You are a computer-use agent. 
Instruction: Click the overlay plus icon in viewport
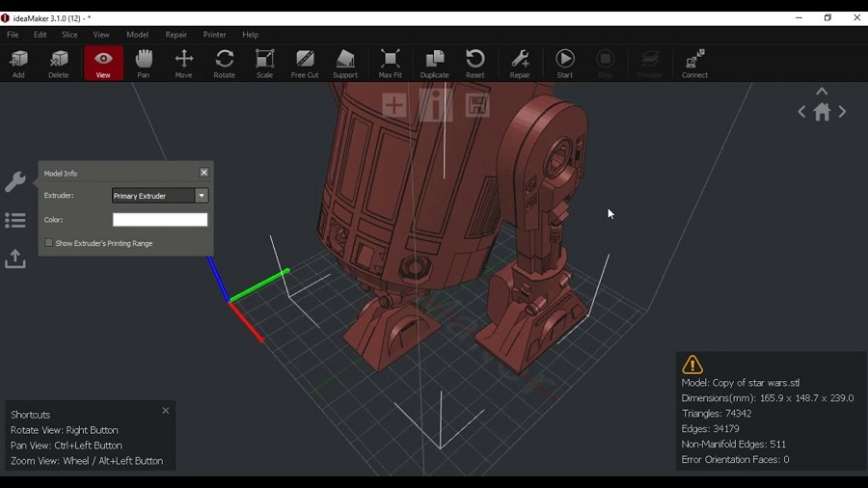click(394, 105)
